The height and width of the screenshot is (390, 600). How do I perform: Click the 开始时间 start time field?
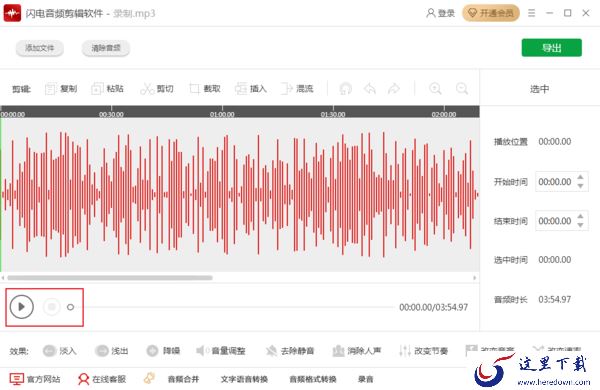555,182
